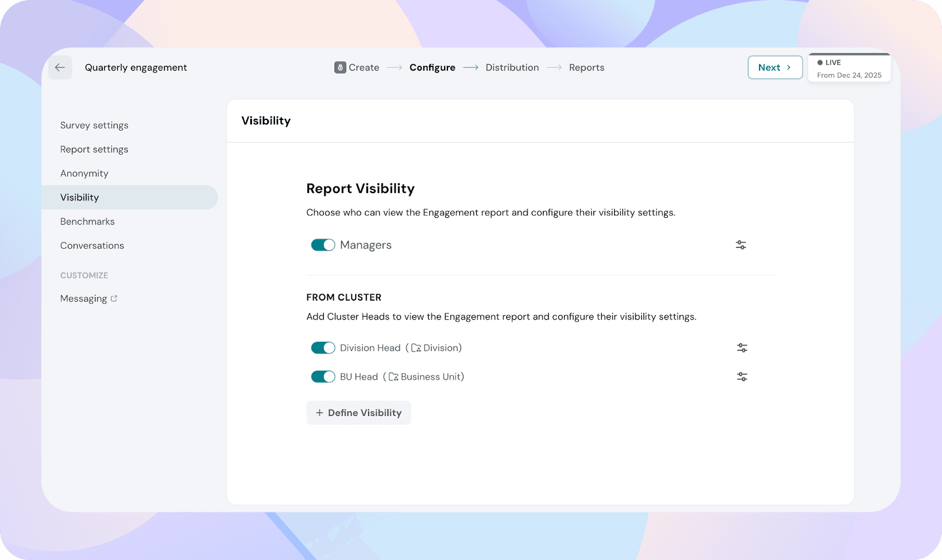Open Report settings section
The height and width of the screenshot is (560, 942).
tap(94, 149)
